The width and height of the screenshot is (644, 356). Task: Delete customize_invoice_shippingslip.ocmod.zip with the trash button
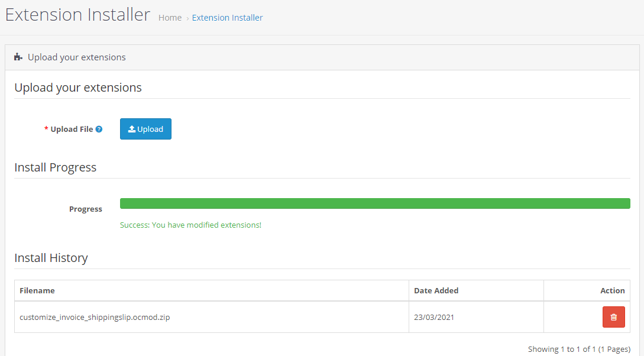point(614,317)
